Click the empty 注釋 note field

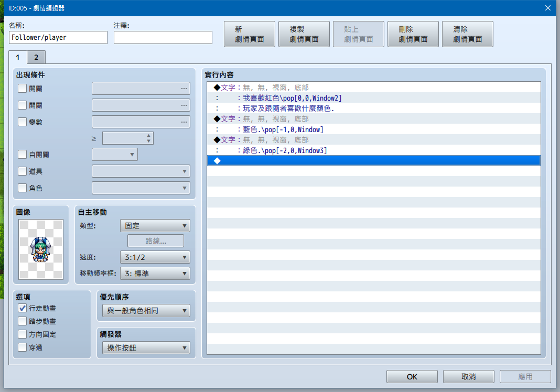tap(163, 38)
